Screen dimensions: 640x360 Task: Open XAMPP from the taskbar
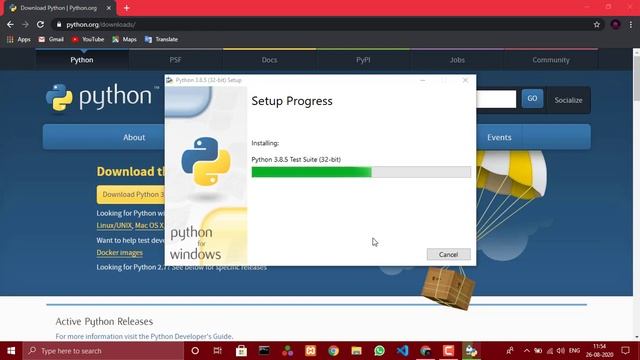tap(310, 351)
